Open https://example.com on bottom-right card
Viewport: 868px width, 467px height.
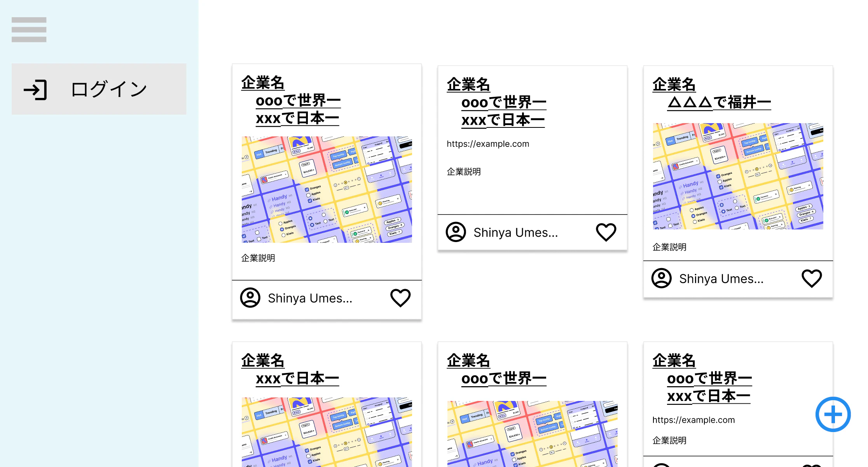(x=693, y=420)
